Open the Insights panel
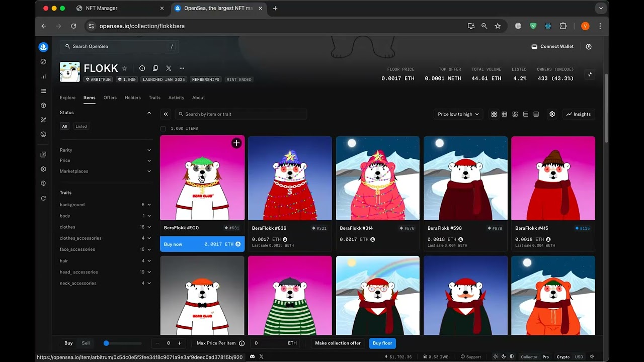 pos(579,114)
